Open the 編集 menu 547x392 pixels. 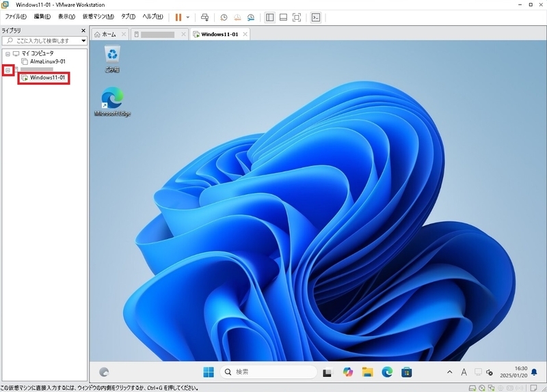[x=42, y=16]
